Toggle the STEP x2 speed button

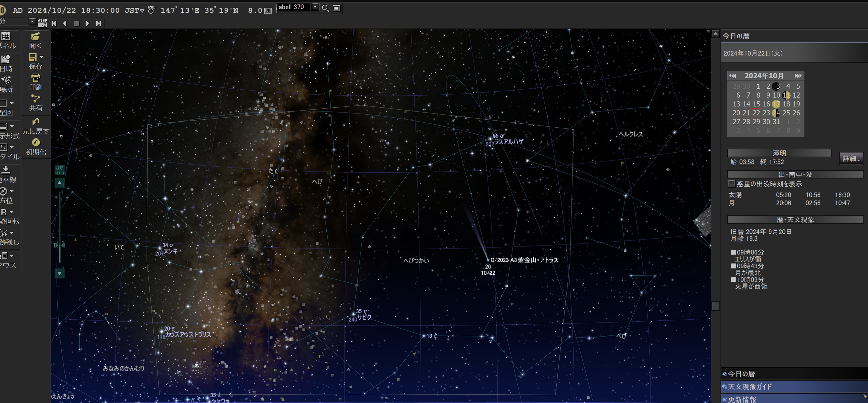point(42,23)
